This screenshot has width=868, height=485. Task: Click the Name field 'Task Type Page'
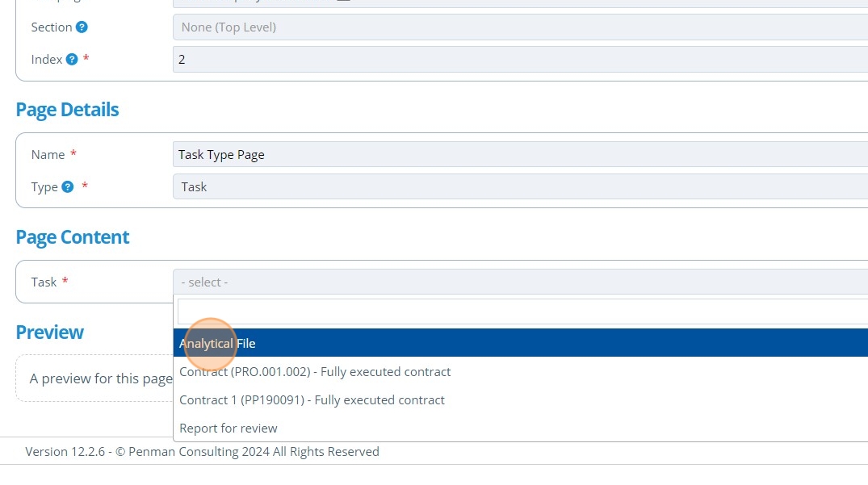pyautogui.click(x=517, y=154)
